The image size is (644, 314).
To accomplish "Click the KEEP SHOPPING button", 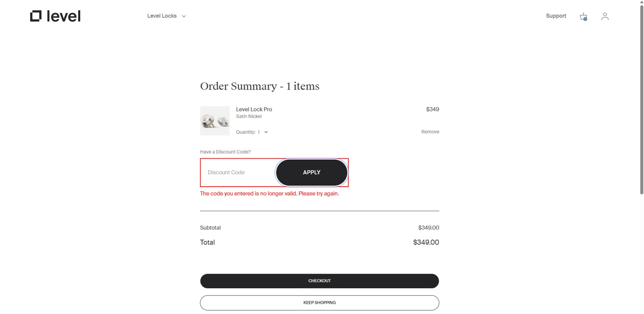I will (x=319, y=303).
